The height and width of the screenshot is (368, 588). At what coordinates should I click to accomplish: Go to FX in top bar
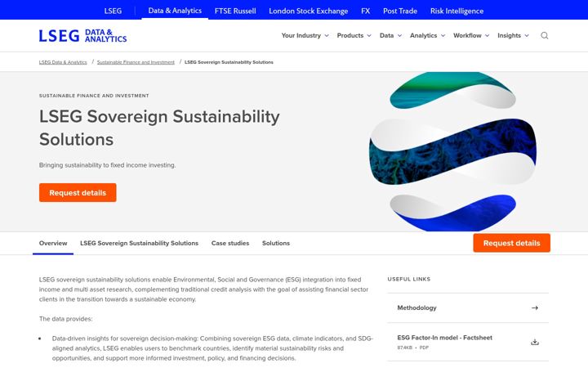pyautogui.click(x=365, y=11)
